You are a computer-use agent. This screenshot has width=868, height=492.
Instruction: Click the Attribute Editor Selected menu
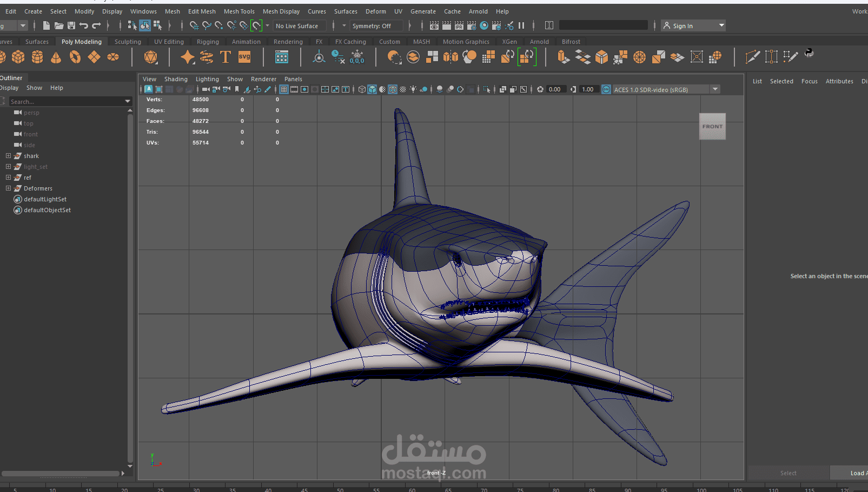(781, 81)
